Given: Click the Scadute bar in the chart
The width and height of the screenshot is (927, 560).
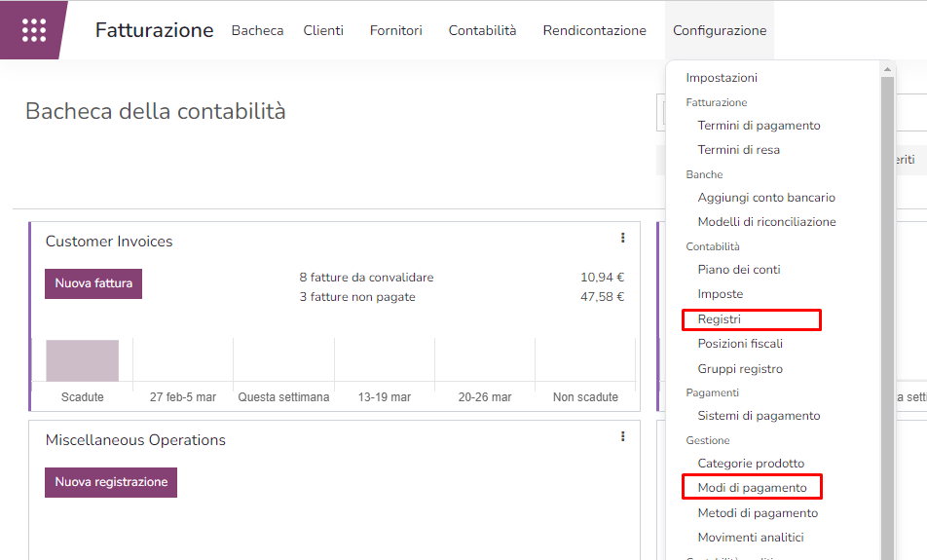Looking at the screenshot, I should [x=83, y=361].
